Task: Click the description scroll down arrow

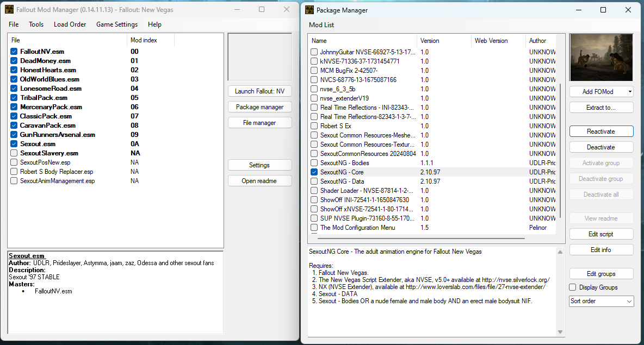Action: tap(560, 332)
